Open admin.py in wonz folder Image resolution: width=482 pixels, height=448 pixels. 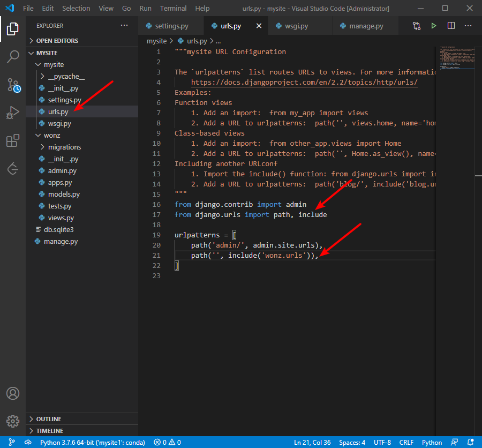tap(82, 171)
